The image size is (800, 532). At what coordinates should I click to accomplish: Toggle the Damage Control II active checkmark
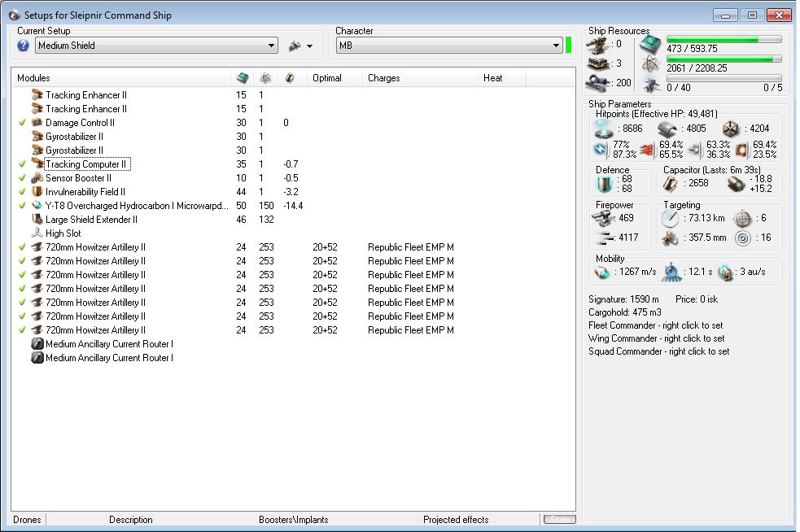(x=22, y=122)
